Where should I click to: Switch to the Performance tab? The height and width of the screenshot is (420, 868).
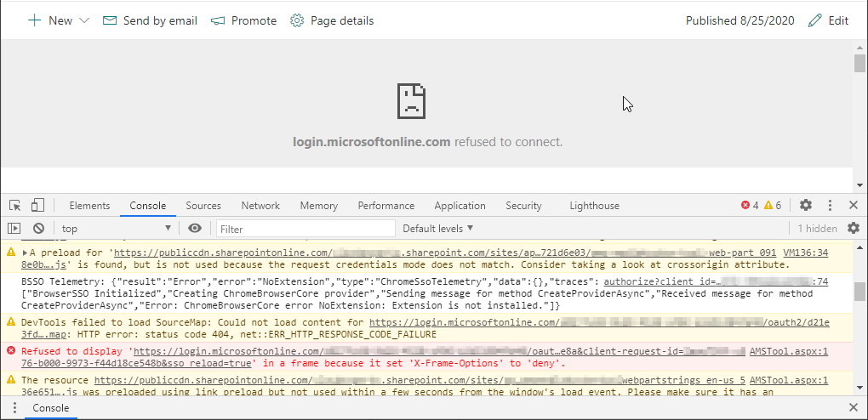[385, 206]
